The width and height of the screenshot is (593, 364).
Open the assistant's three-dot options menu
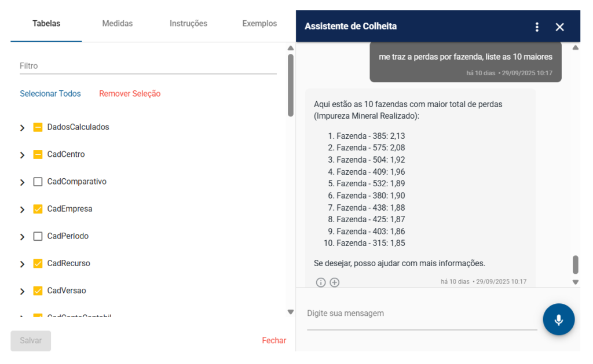click(x=537, y=27)
